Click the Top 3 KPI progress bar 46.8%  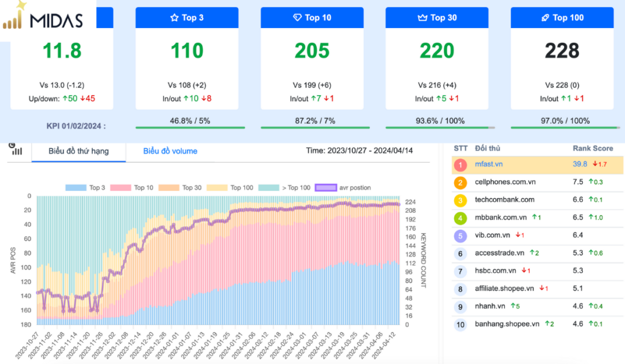pos(190,127)
